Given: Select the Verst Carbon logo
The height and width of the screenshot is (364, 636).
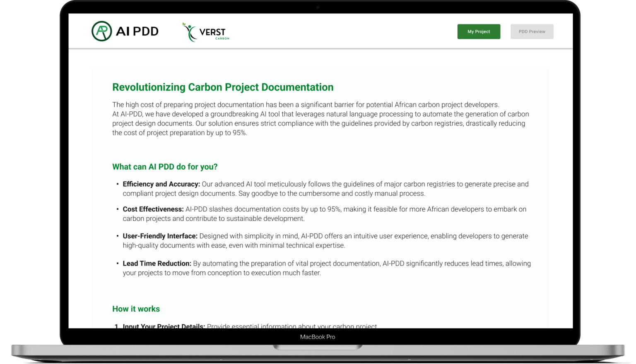Looking at the screenshot, I should coord(205,31).
